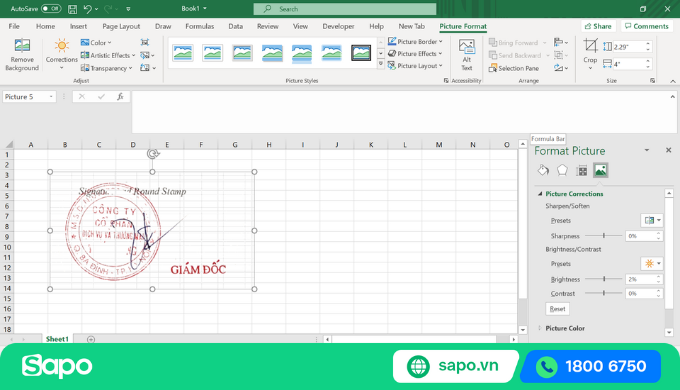Screen dimensions: 680x390
Task: Open Format Picture pane options arrow
Action: pos(647,150)
